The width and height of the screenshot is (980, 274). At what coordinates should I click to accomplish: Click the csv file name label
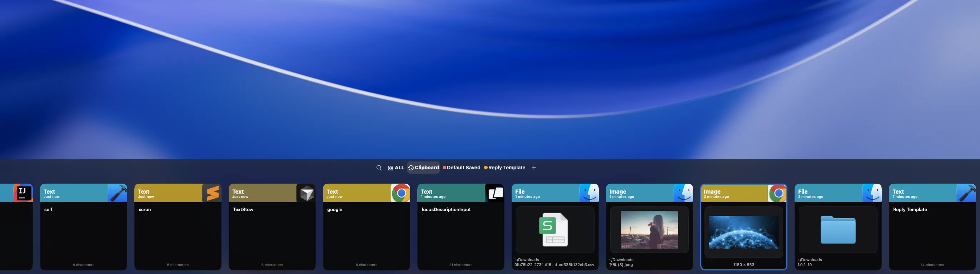coord(554,265)
